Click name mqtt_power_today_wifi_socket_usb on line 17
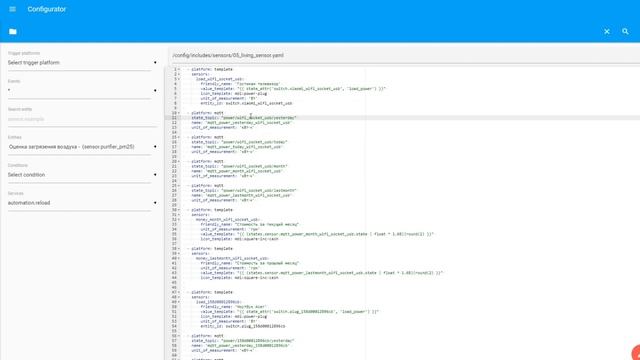Viewport: 640px width, 360px height. coord(237,147)
